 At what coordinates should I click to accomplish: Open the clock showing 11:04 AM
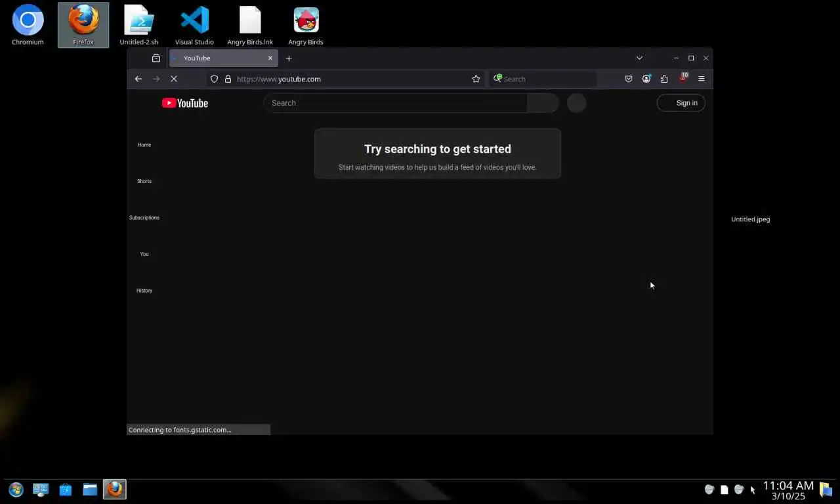point(788,490)
